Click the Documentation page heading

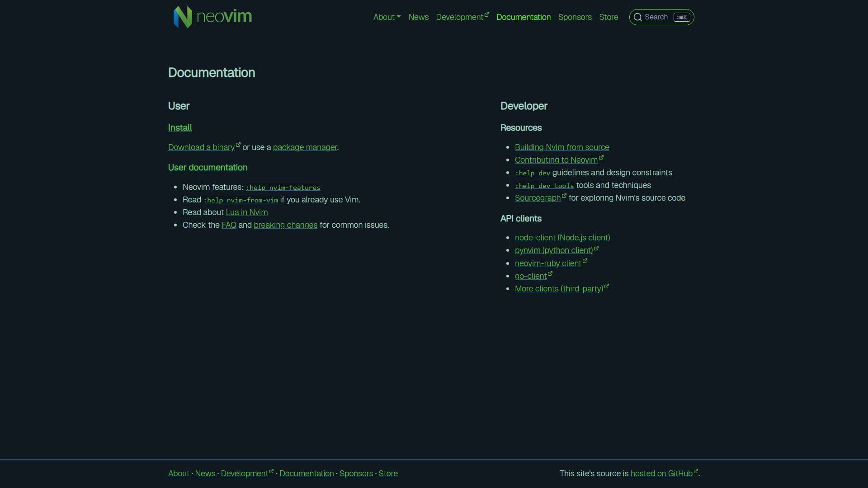click(212, 73)
